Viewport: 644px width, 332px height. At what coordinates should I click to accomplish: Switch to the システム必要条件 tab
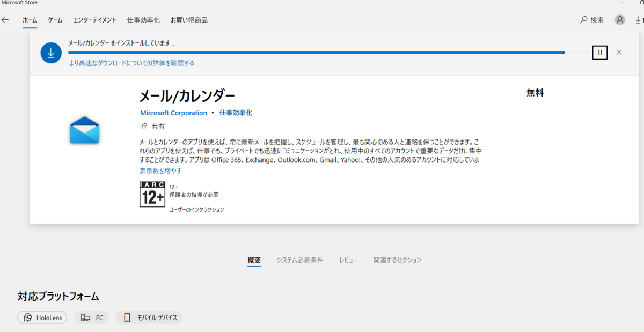[300, 260]
